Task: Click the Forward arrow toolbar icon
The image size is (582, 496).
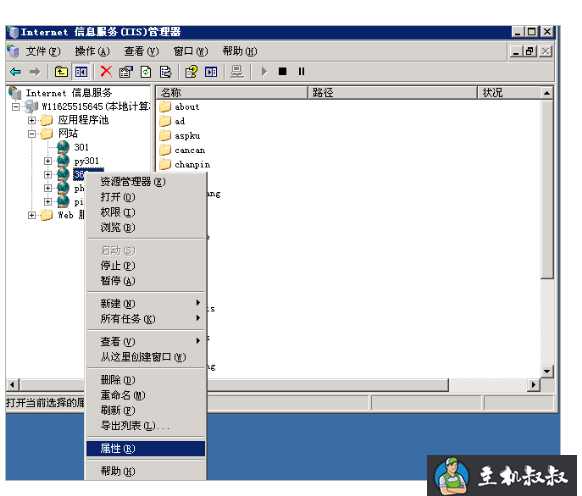Action: (x=35, y=71)
